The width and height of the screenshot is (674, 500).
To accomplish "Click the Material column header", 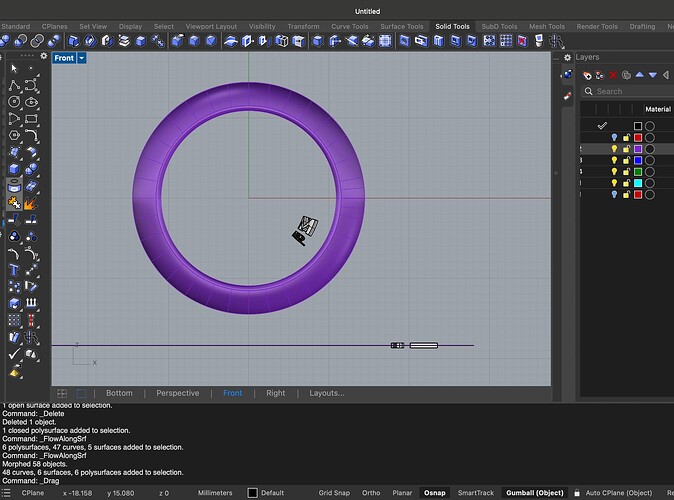I will pos(658,109).
